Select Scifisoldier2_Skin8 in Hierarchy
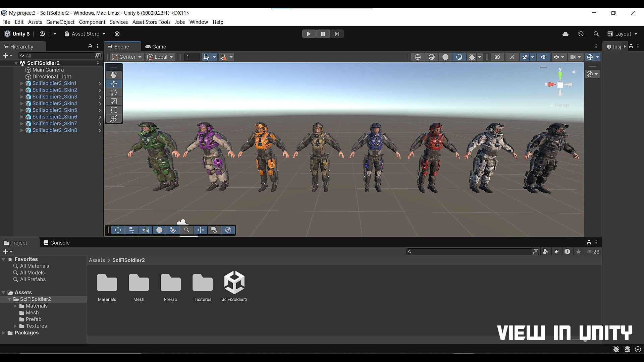The image size is (644, 362). coord(55,130)
